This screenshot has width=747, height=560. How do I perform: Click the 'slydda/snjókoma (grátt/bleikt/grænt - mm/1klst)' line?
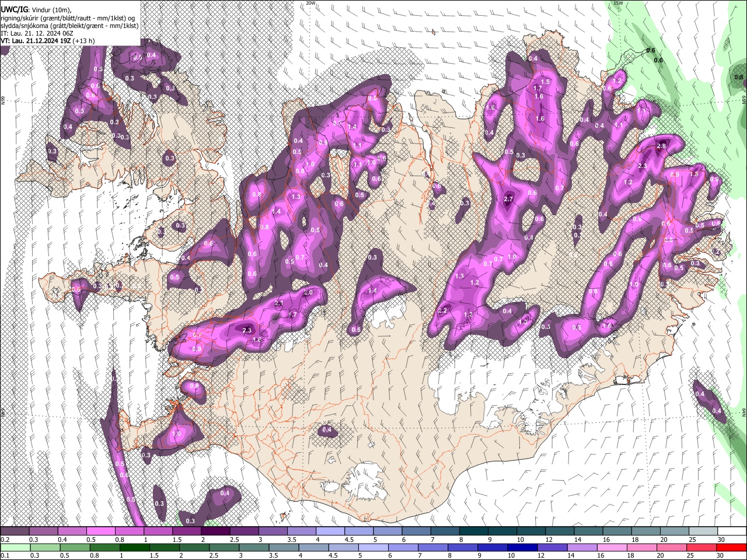[x=69, y=26]
